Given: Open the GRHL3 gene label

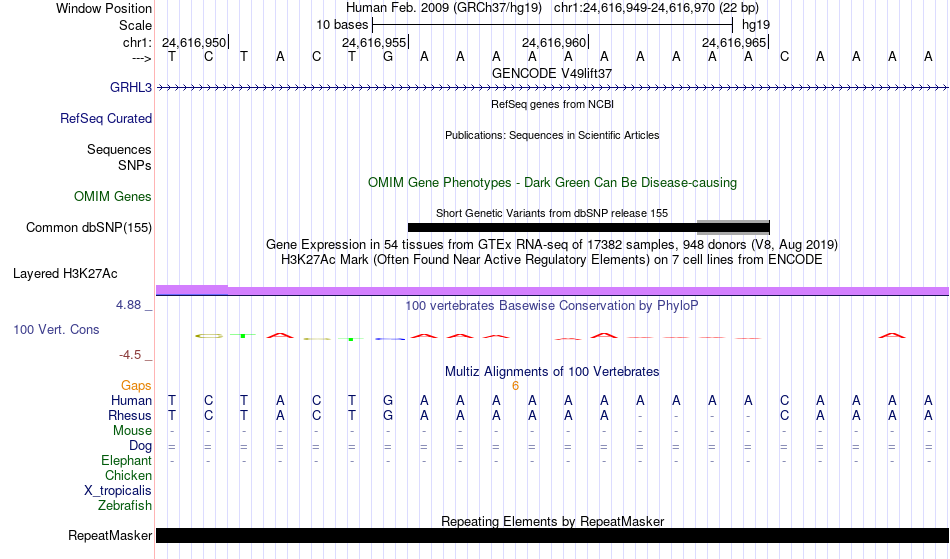Looking at the screenshot, I should click(131, 87).
